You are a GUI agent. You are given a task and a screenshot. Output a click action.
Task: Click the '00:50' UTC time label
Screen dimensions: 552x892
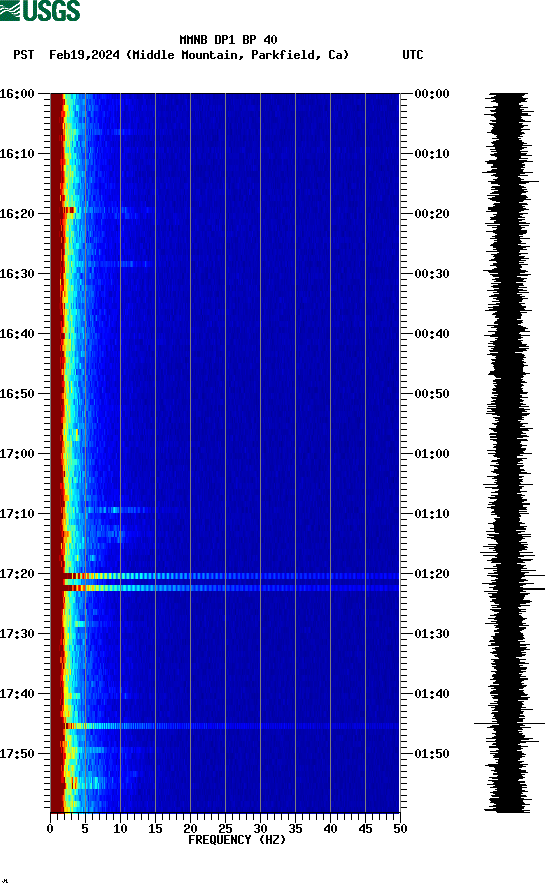pos(432,394)
